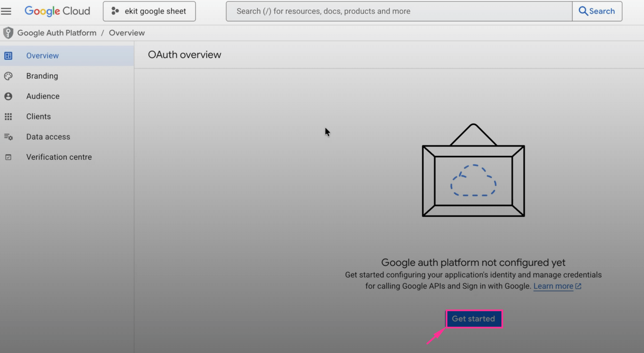Image resolution: width=644 pixels, height=353 pixels.
Task: Click 'Google auth platform not configured yet' text
Action: [473, 262]
